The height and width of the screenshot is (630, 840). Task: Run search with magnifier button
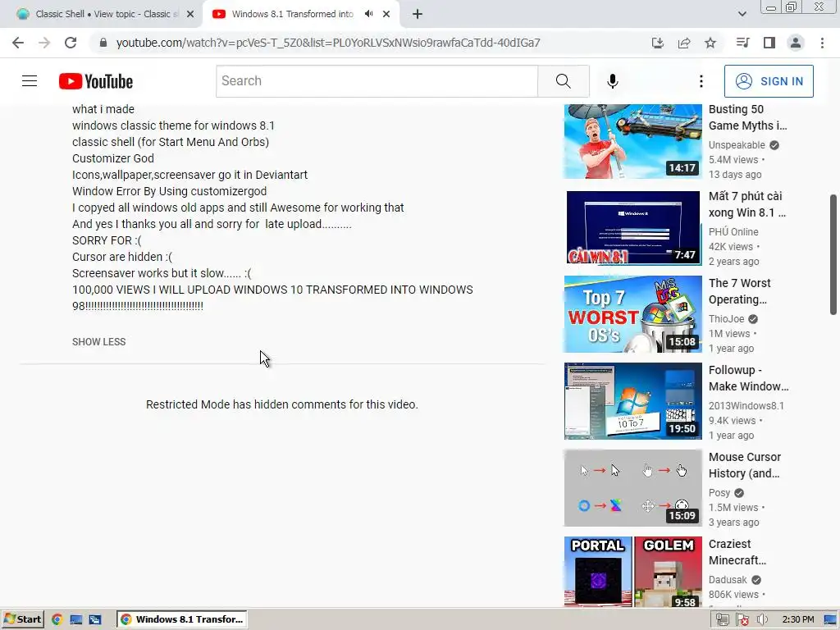pos(563,81)
